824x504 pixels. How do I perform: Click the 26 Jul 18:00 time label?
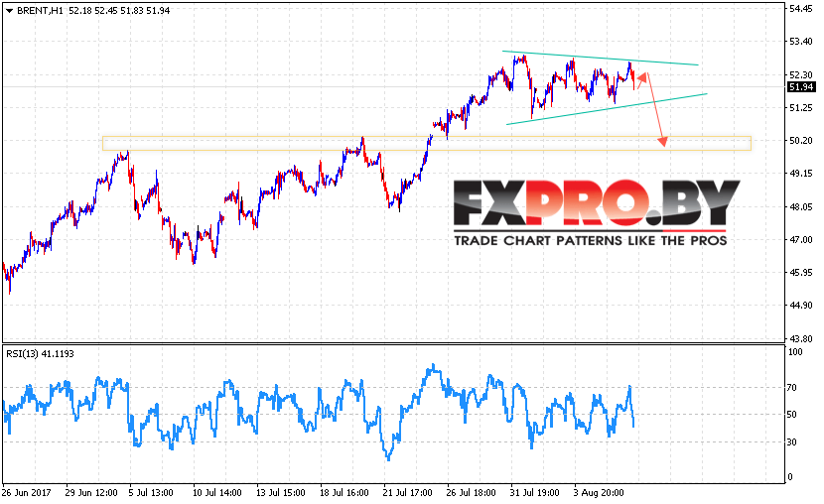tap(472, 493)
